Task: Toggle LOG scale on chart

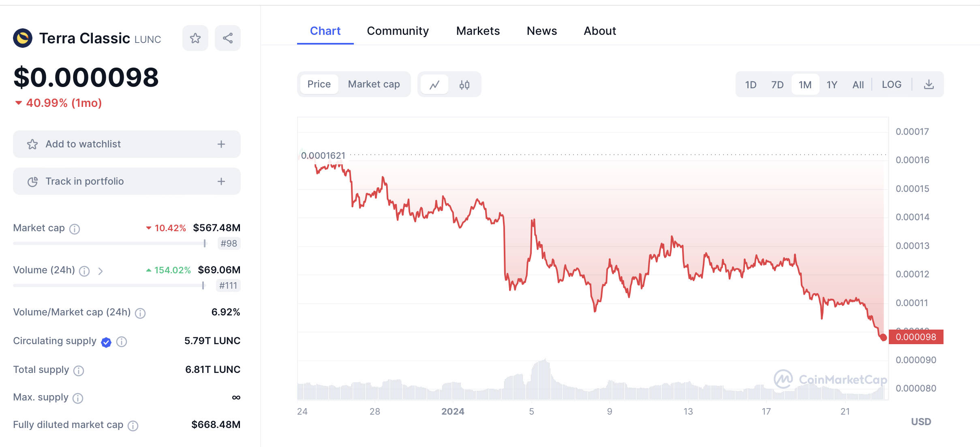Action: (891, 85)
